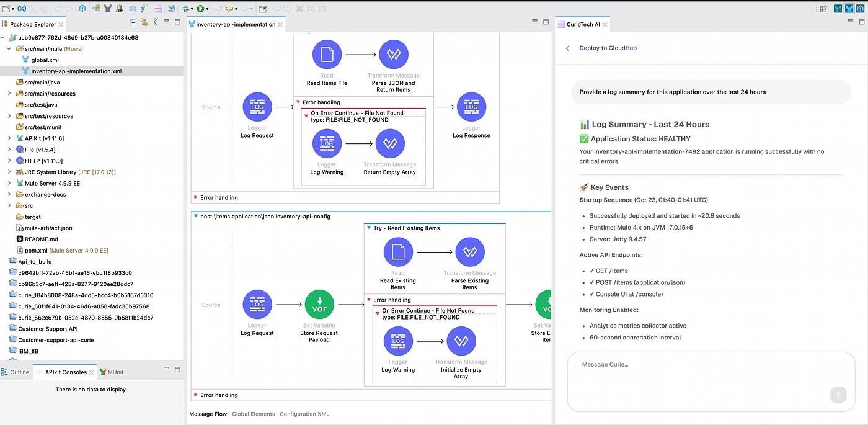Close the APIkit Consoles tab
The image size is (868, 425).
[92, 372]
